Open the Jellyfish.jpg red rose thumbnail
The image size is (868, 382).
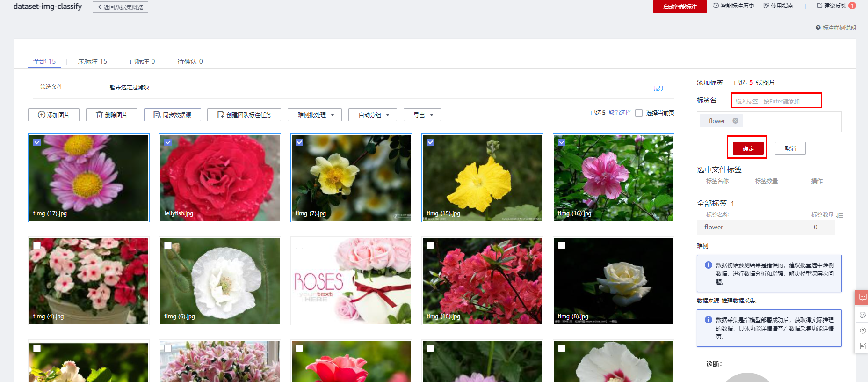(220, 178)
